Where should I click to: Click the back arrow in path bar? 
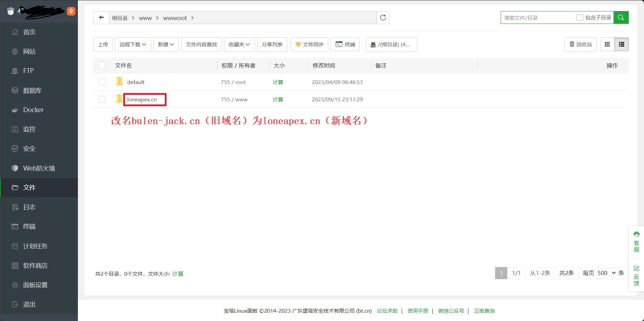(101, 18)
